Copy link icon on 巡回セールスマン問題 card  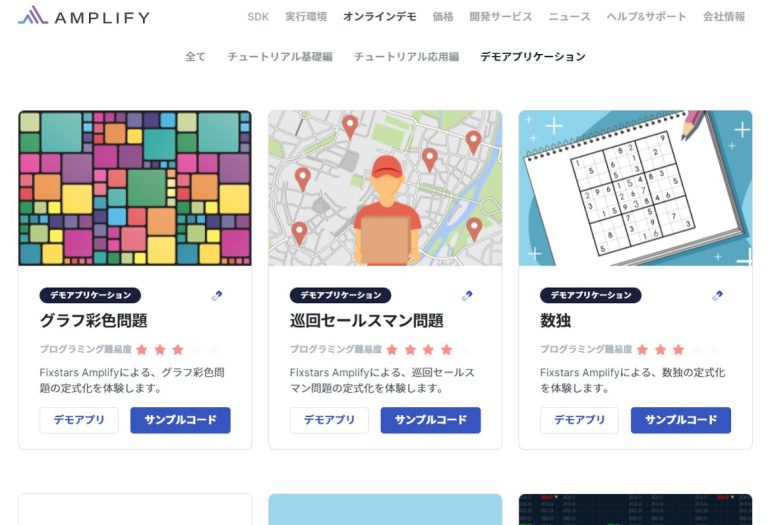(x=467, y=296)
